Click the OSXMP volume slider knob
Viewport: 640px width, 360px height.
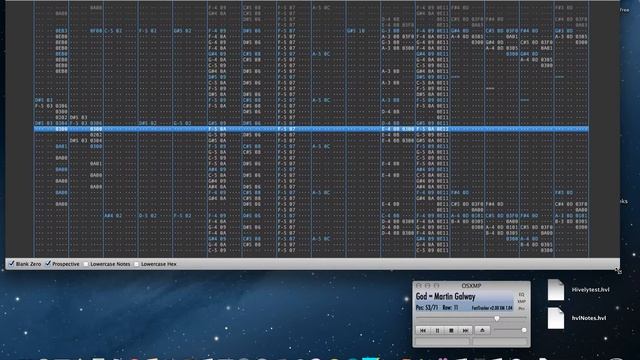coord(524,330)
